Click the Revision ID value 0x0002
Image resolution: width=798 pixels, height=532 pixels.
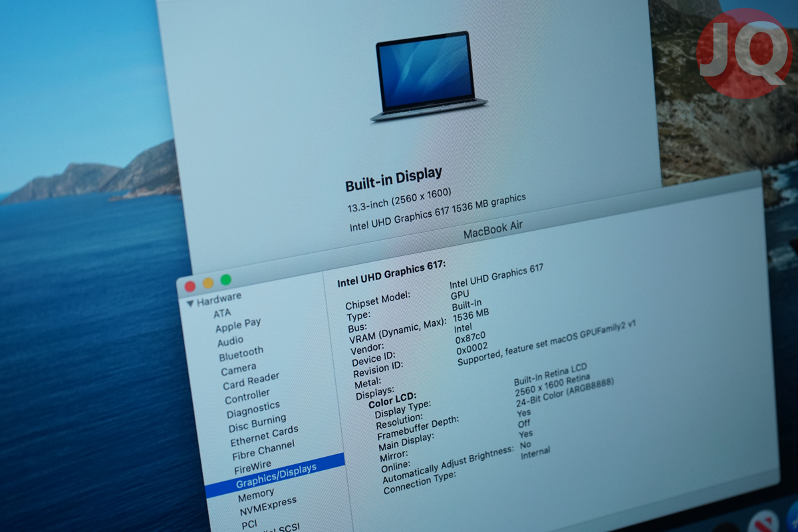pyautogui.click(x=472, y=349)
